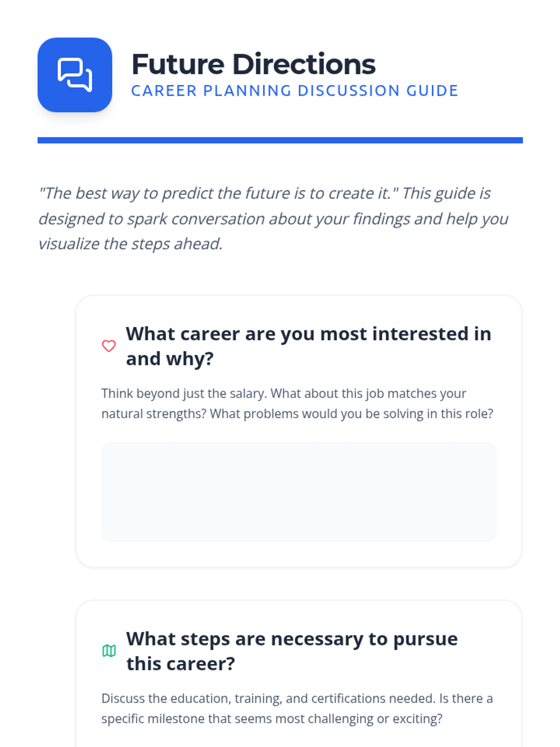Screen dimensions: 560x747
Task: Click the blue chat bubbles logo icon
Action: [75, 75]
